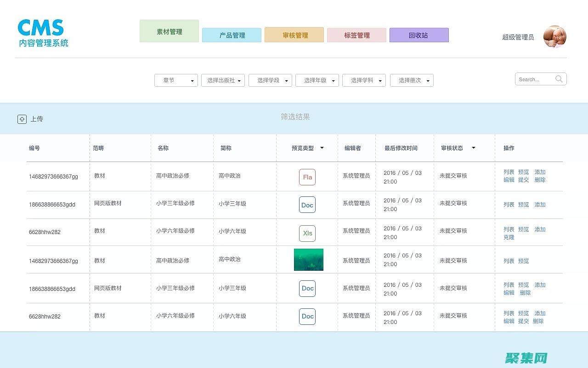Image resolution: width=588 pixels, height=368 pixels.
Task: Click the Xls icon for 小学六年级必修
Action: pos(307,234)
